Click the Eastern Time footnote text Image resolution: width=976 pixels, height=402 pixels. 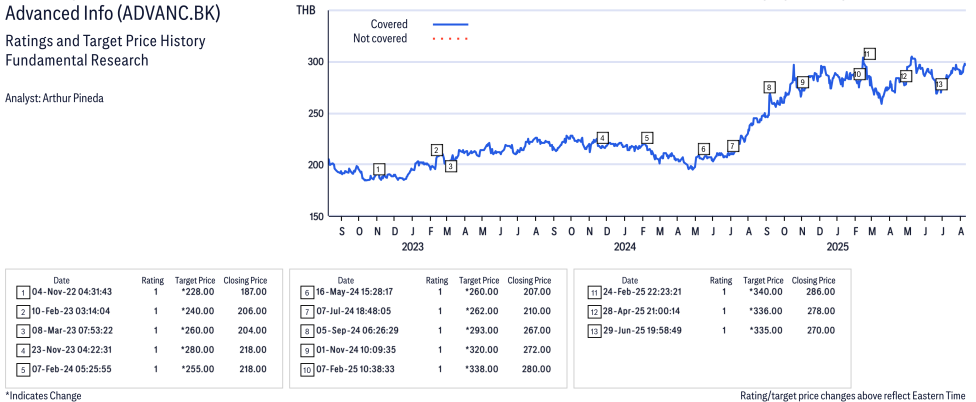tap(853, 395)
